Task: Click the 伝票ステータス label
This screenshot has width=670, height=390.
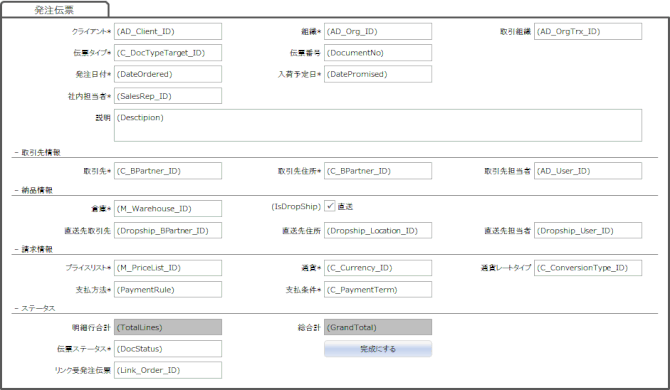Action: tap(84, 349)
